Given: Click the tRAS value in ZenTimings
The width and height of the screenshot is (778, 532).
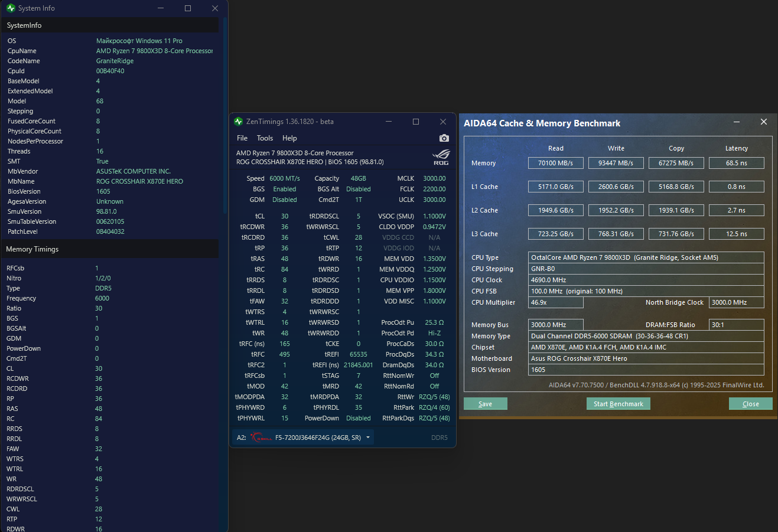Looking at the screenshot, I should point(285,259).
